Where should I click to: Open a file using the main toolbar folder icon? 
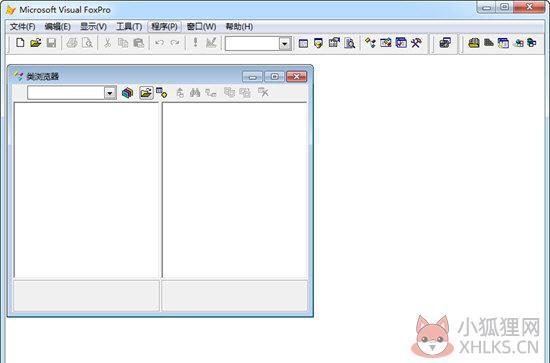tap(35, 43)
